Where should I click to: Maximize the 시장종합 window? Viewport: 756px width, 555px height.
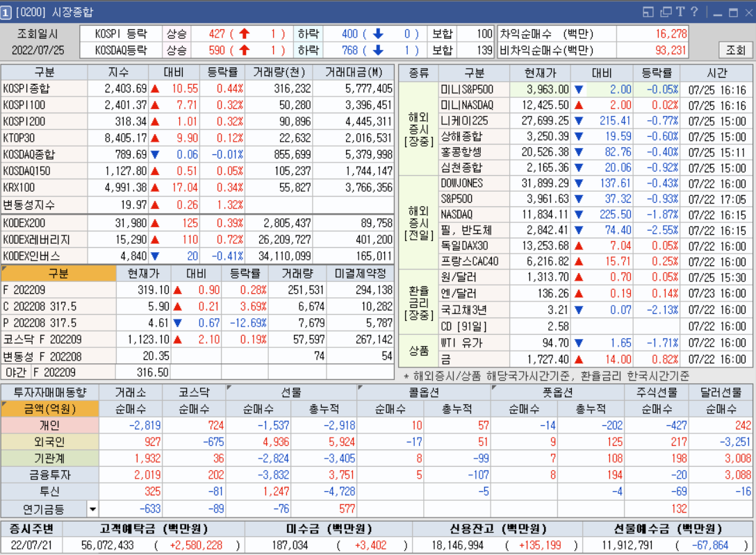coord(733,13)
